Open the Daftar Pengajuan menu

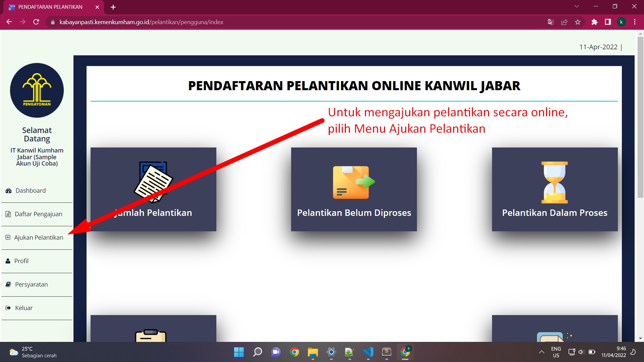click(x=38, y=214)
